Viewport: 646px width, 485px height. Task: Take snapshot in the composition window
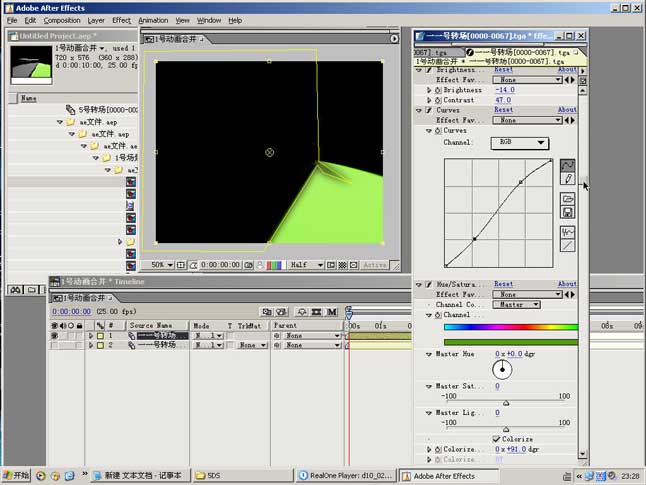point(248,265)
